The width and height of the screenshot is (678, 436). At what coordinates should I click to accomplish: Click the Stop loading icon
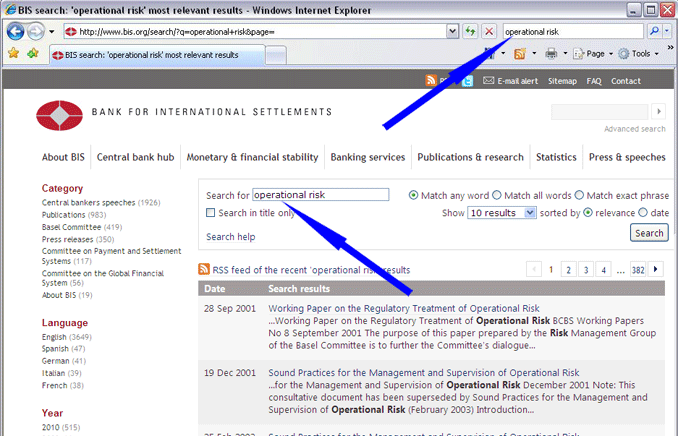point(489,32)
